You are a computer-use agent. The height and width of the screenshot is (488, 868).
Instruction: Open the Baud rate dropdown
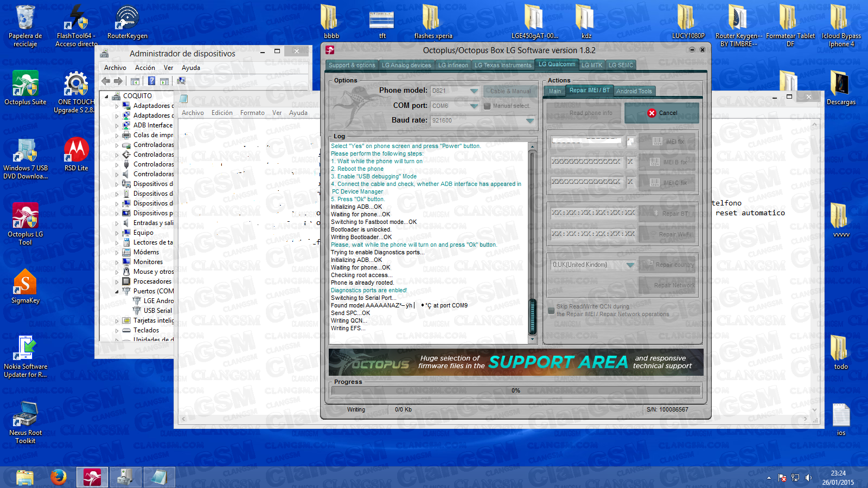coord(530,120)
